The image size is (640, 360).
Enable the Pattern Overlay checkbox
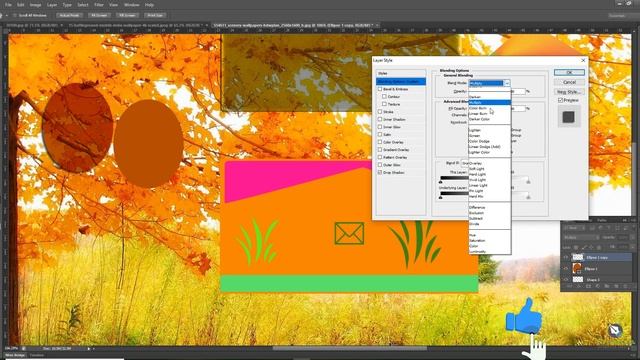pyautogui.click(x=380, y=157)
